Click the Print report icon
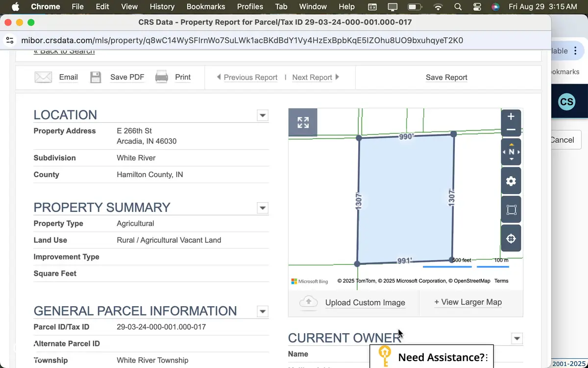Image resolution: width=588 pixels, height=368 pixels. [x=162, y=77]
